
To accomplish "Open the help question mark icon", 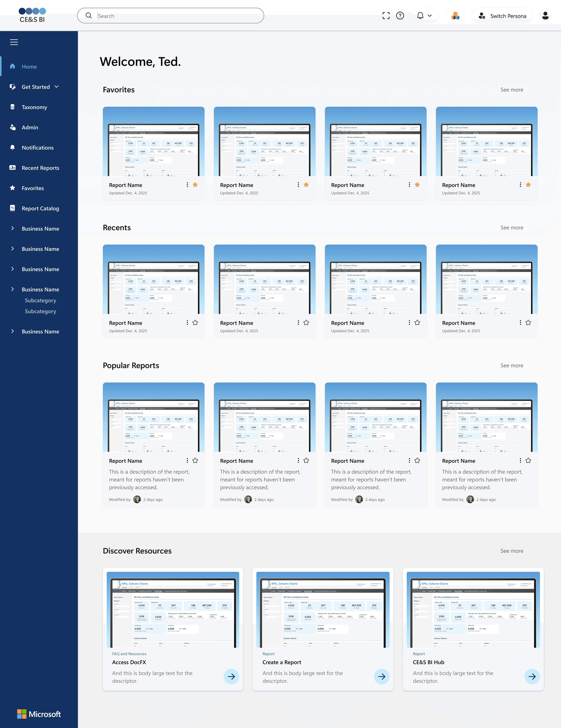I will point(400,16).
